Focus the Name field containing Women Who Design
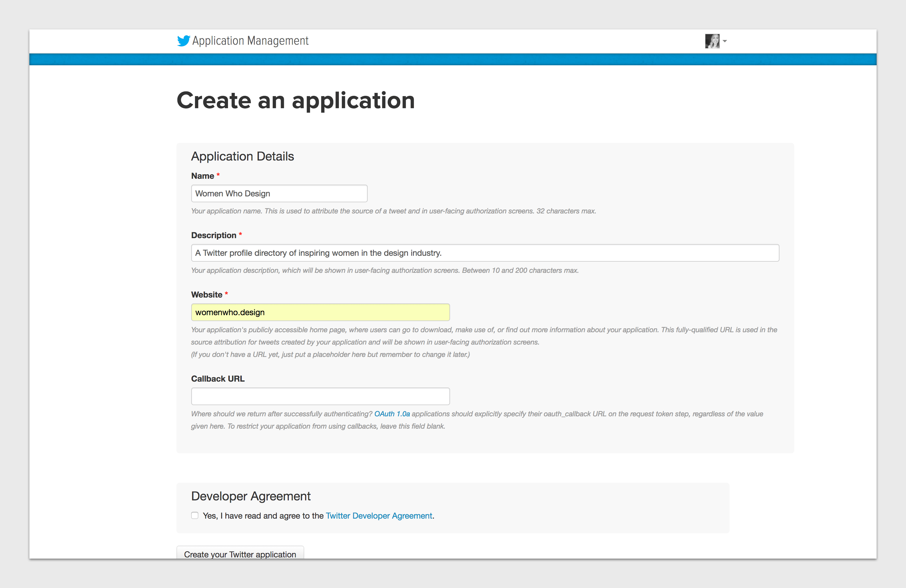 coord(279,194)
